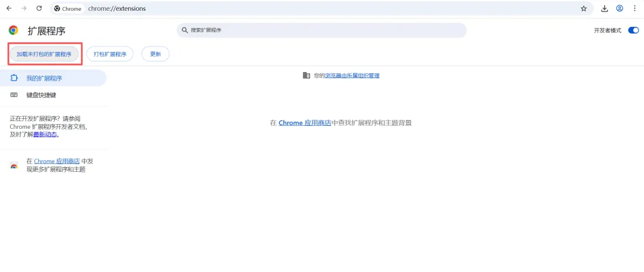This screenshot has height=272, width=644.
Task: Reload the extensions page
Action: point(39,8)
